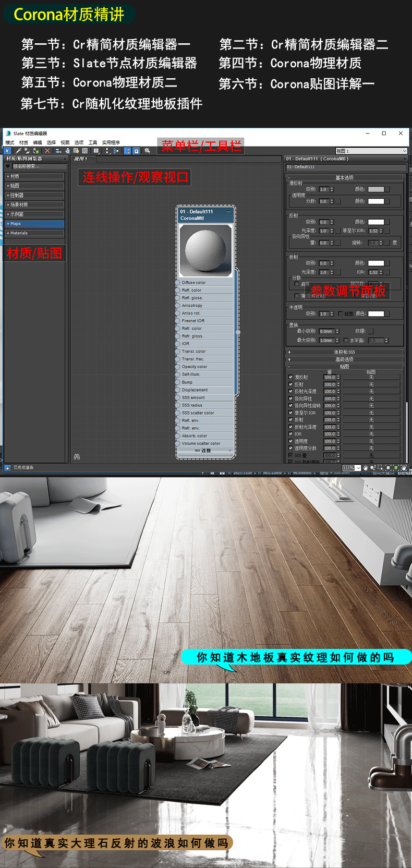Close the material/map browser panel
This screenshot has width=412, height=868.
(x=65, y=159)
